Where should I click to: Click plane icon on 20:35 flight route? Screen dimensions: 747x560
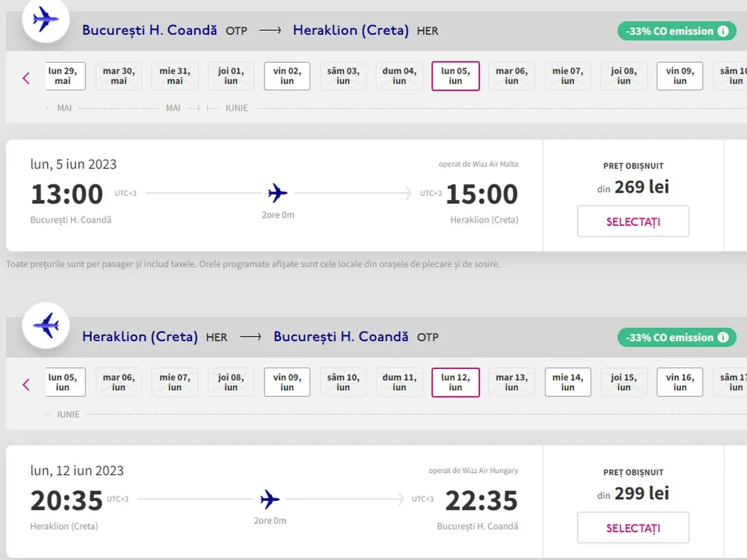click(270, 499)
